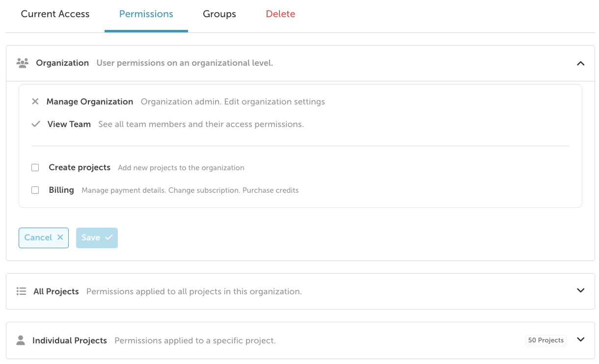Click the Manage Organization permission label
Screen dimensions: 599x364
pos(90,102)
